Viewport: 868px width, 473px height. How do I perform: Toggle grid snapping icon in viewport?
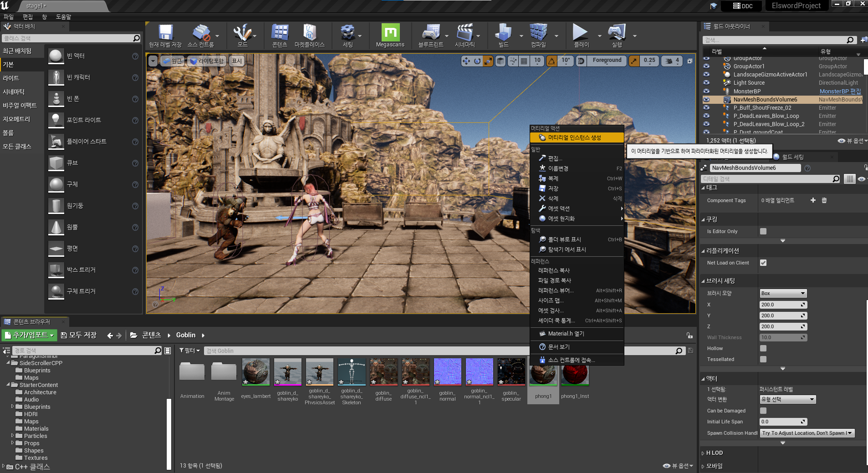[x=524, y=61]
